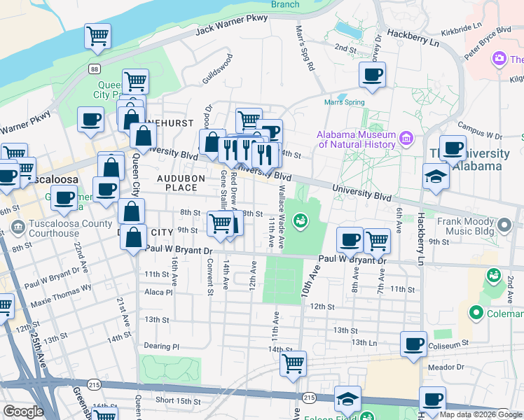Select the shopping bag marker at Paul W Bryant Dr

click(133, 237)
